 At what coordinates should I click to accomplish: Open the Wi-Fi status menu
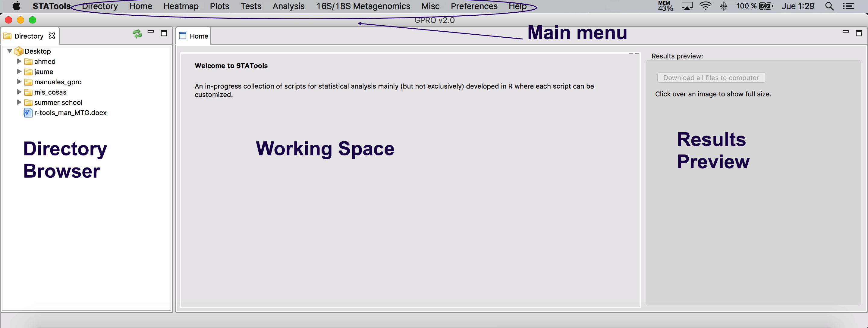[x=705, y=6]
